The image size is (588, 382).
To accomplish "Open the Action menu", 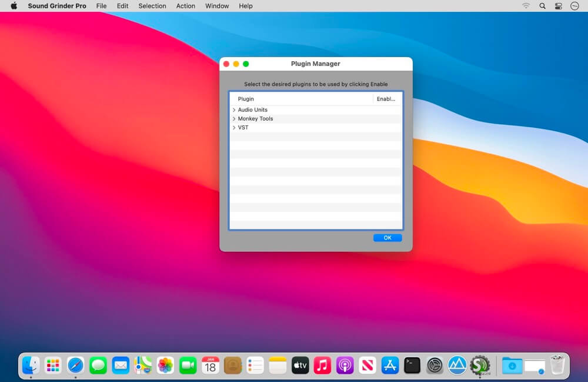I will pos(186,6).
